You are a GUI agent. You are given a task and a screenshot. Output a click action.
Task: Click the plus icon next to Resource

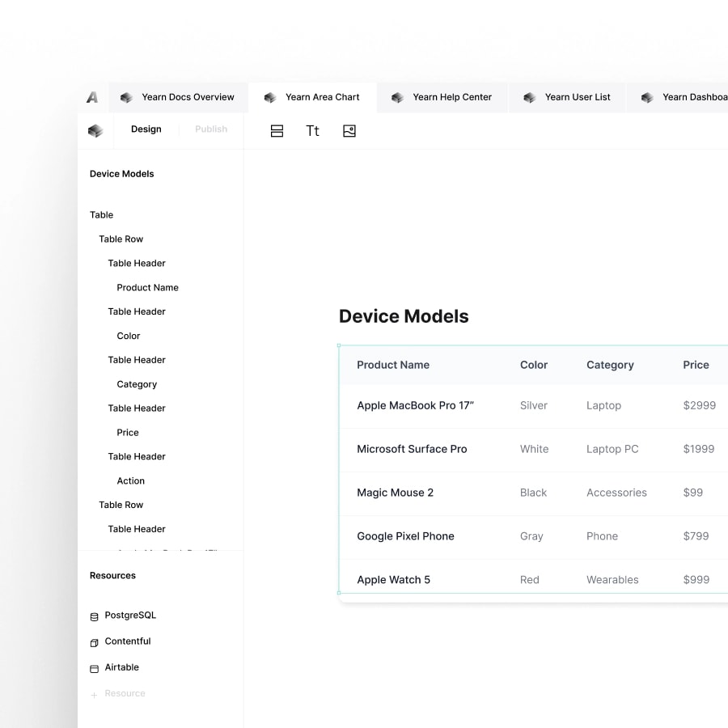[95, 695]
